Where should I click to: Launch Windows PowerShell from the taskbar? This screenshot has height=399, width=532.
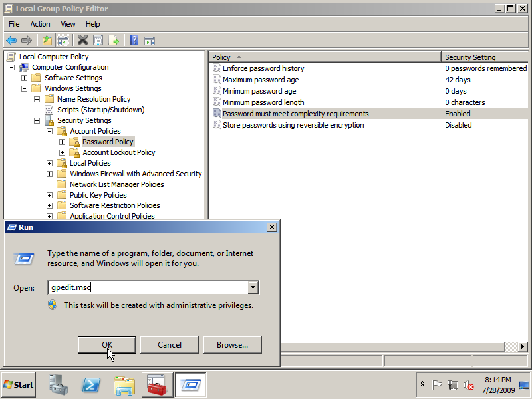click(x=91, y=385)
